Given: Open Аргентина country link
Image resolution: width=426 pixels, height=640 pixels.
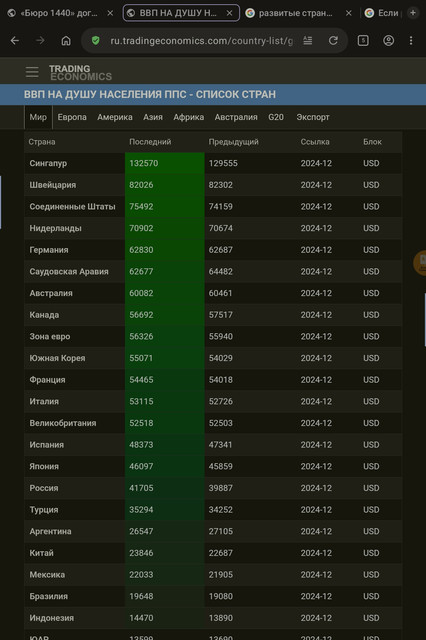Looking at the screenshot, I should click(x=50, y=531).
